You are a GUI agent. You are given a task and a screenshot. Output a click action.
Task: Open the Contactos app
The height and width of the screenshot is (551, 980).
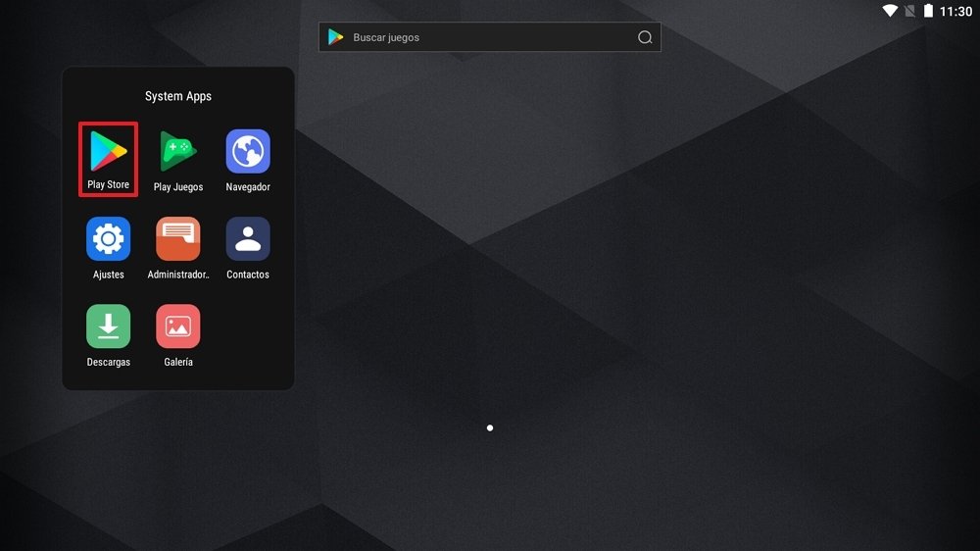point(248,239)
